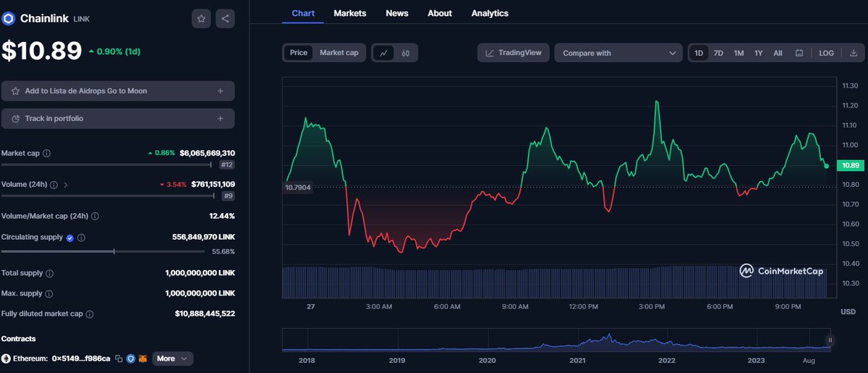The width and height of the screenshot is (868, 373).
Task: Click the #12 market cap rank badge
Action: (227, 165)
